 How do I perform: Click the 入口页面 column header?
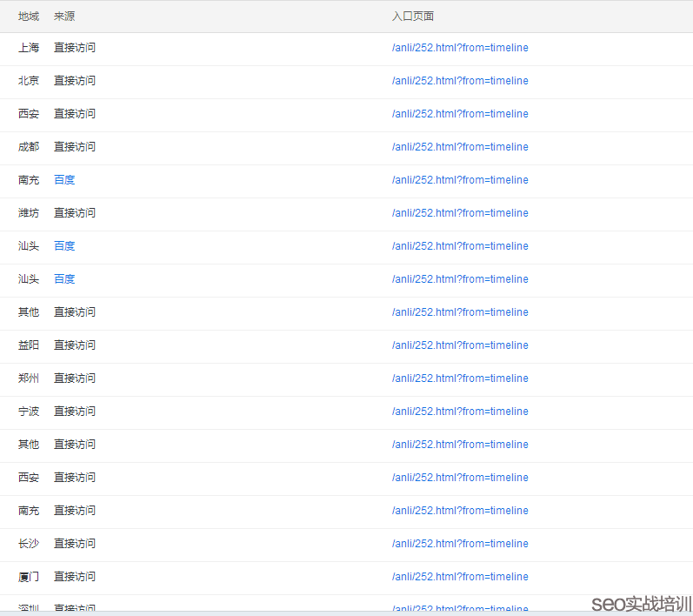coord(413,17)
